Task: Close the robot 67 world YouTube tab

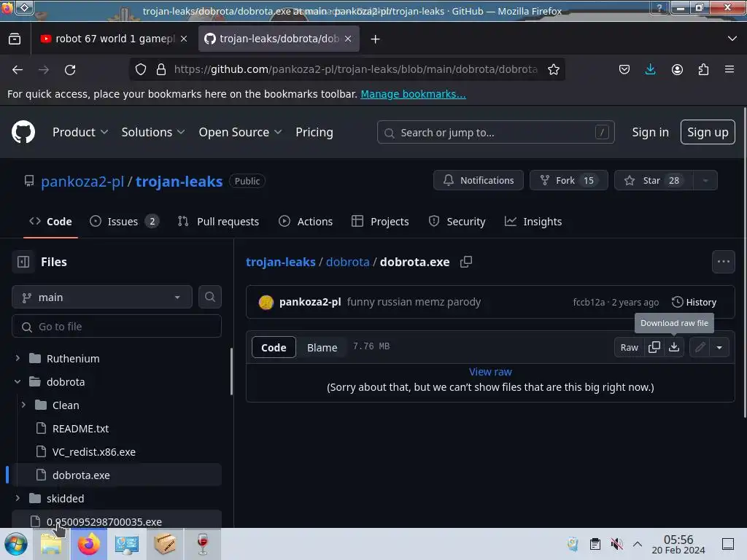Action: 184,39
